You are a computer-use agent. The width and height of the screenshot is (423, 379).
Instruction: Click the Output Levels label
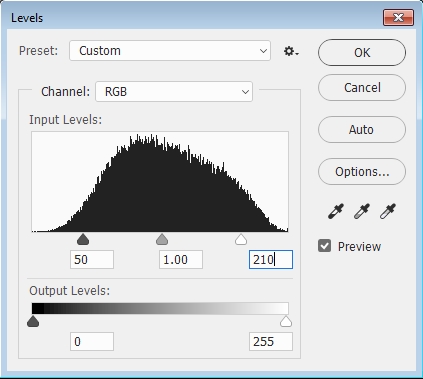(69, 291)
